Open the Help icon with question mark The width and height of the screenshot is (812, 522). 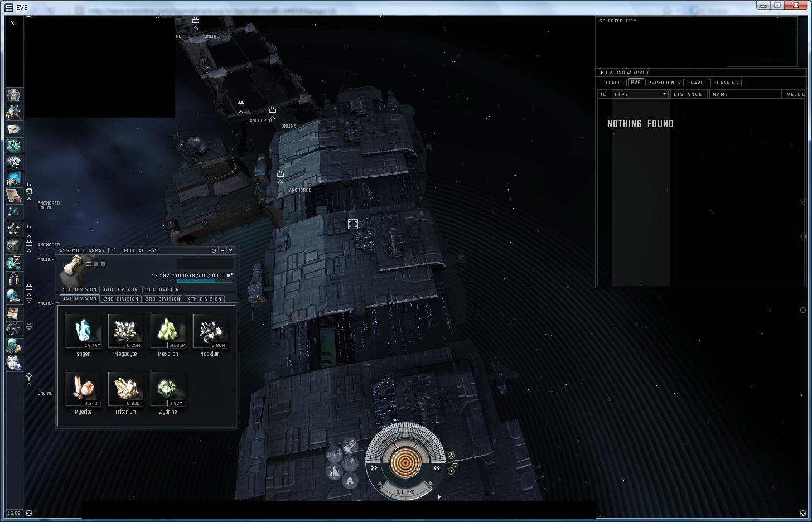click(14, 363)
